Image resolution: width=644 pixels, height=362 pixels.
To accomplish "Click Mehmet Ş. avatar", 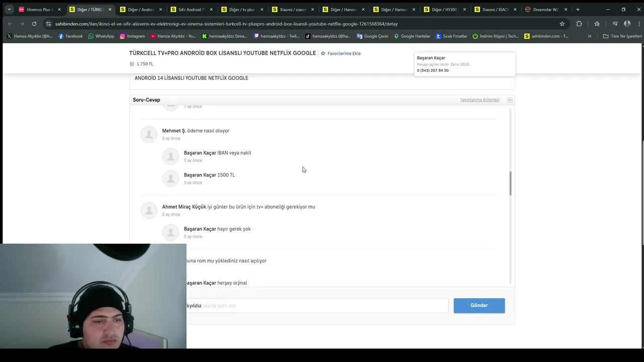I will coord(149,134).
